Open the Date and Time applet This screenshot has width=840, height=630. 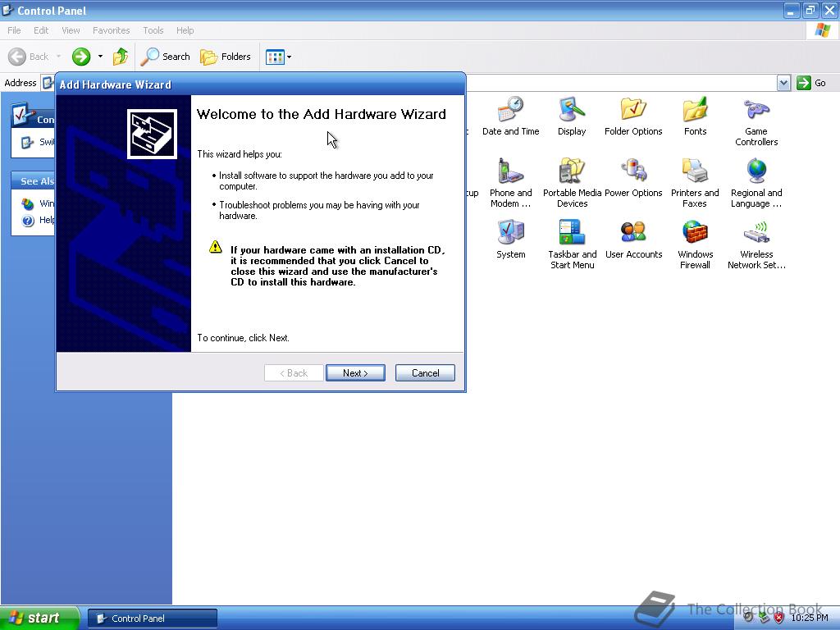tap(510, 116)
